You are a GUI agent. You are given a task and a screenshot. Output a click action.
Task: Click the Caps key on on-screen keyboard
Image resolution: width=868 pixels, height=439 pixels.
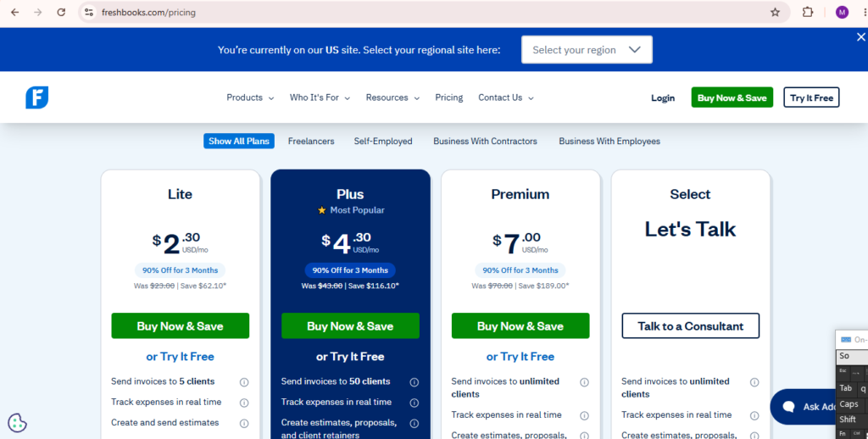[849, 404]
